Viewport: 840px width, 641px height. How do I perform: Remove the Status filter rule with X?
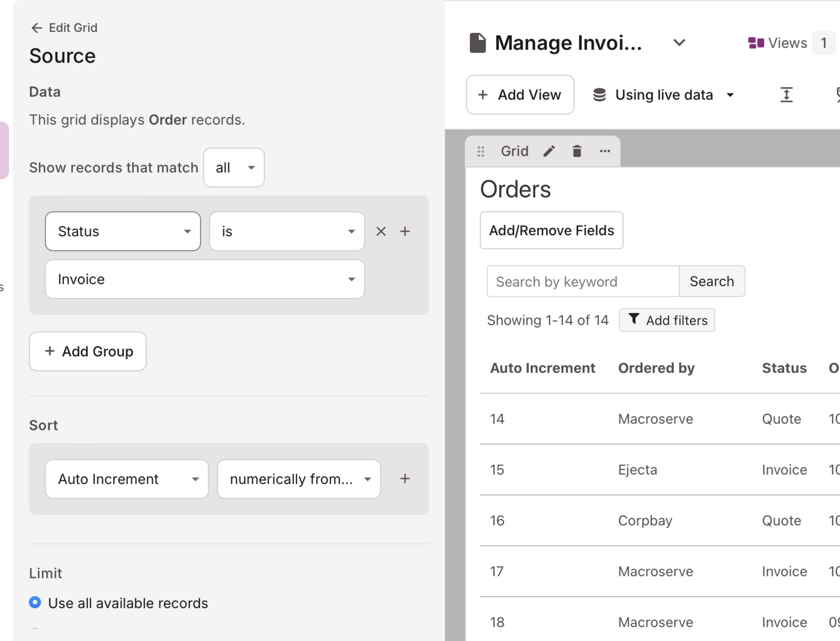coord(381,231)
